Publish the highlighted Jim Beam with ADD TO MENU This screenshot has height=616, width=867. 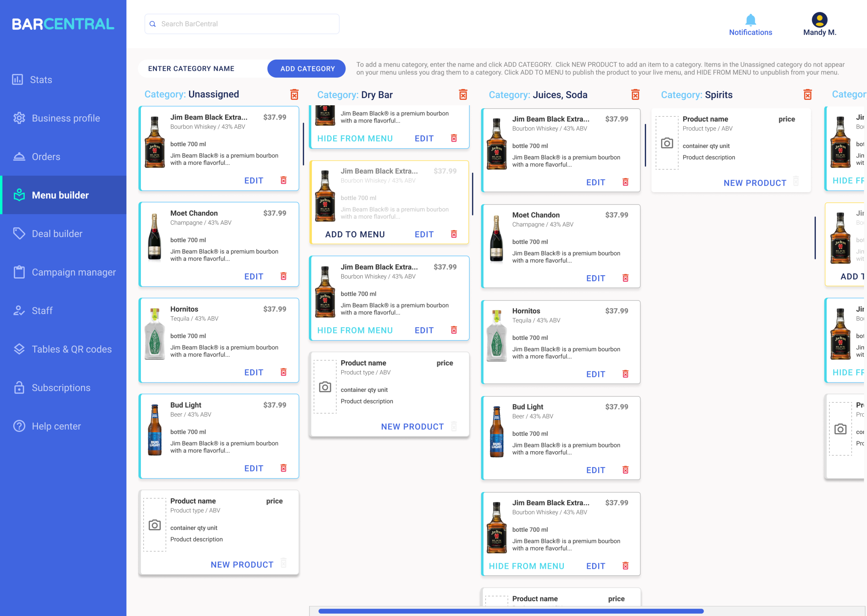pyautogui.click(x=355, y=235)
